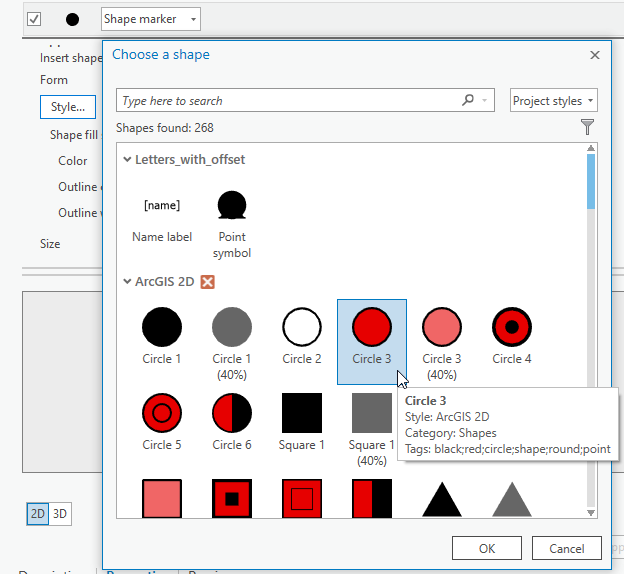The height and width of the screenshot is (574, 624).
Task: Click the Style... button
Action: coord(68,107)
